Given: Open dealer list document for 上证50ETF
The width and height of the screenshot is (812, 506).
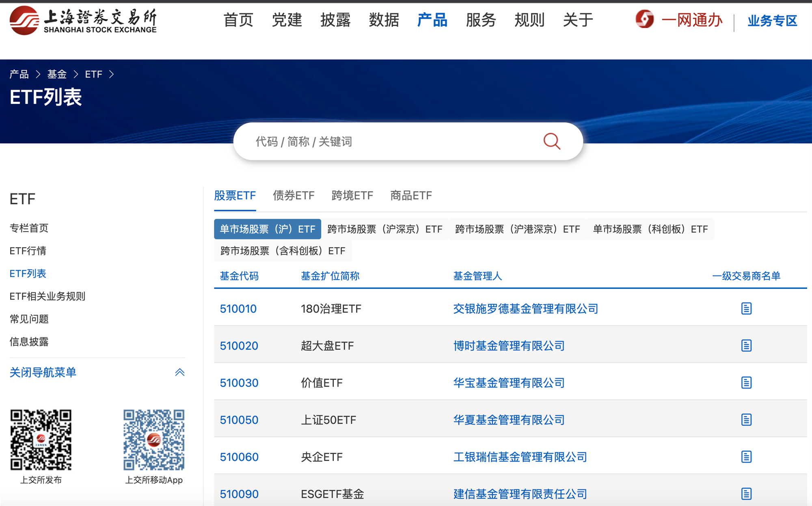Looking at the screenshot, I should pyautogui.click(x=746, y=420).
